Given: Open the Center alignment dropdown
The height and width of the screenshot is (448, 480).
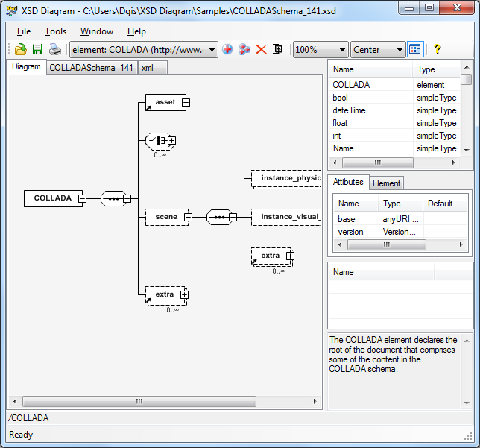Looking at the screenshot, I should [400, 50].
